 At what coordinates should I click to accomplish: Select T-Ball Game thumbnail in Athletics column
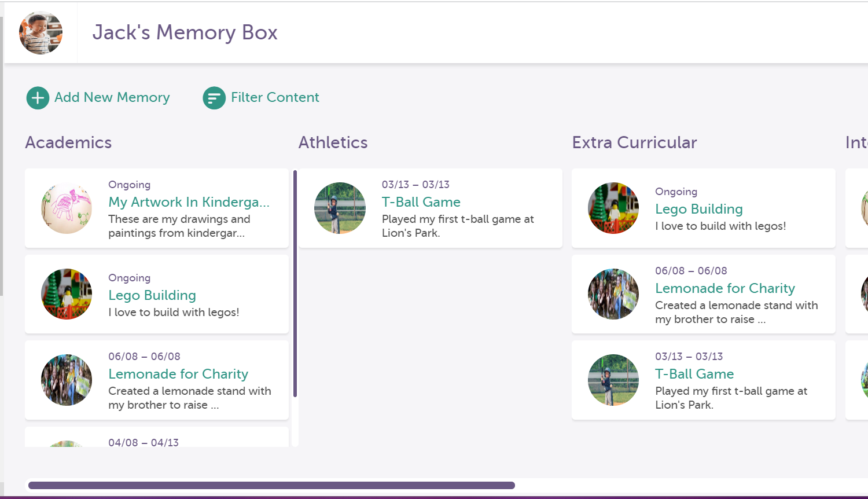pyautogui.click(x=340, y=208)
